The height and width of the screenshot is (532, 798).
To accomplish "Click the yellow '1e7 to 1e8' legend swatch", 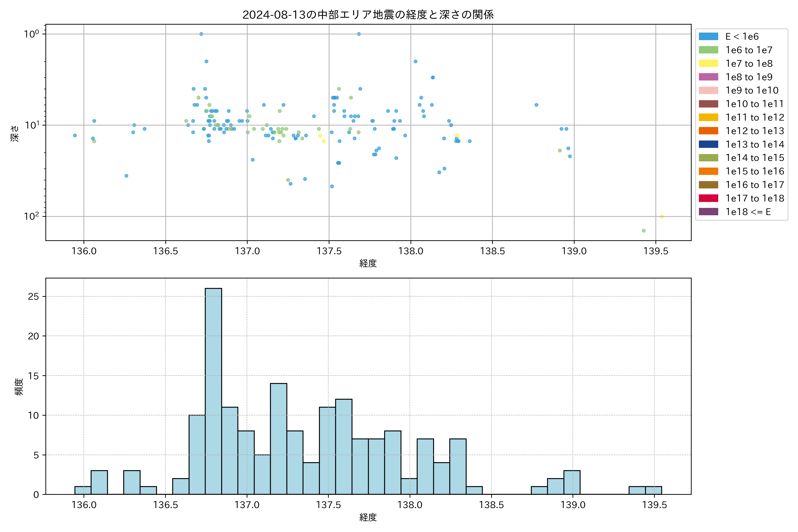I will (708, 63).
